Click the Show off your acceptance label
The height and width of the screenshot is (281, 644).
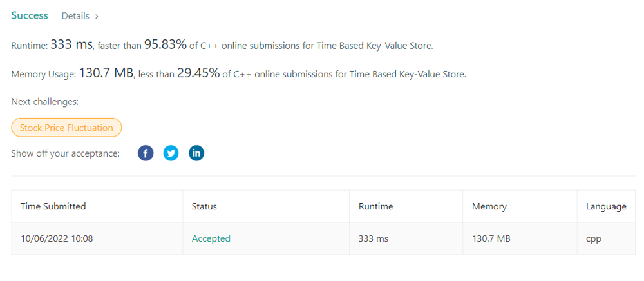(66, 153)
